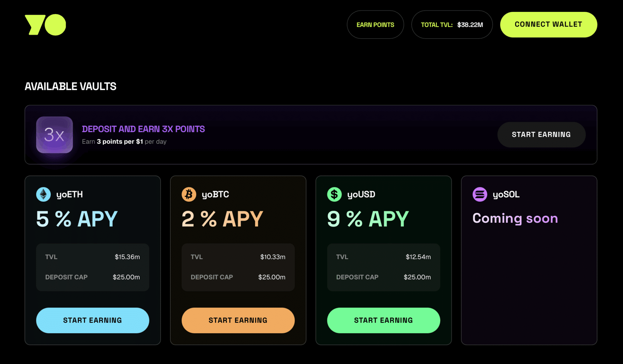View the Total TVL pill

452,25
